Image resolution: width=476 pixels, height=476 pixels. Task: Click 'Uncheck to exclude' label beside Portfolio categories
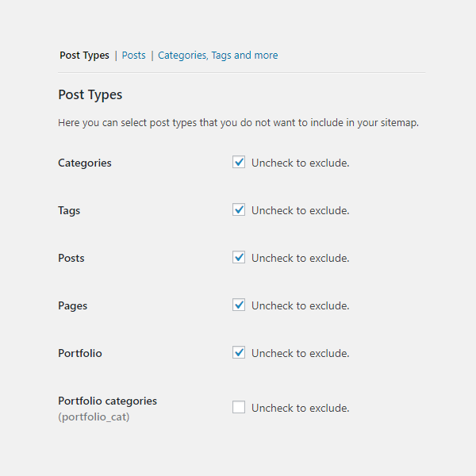pyautogui.click(x=300, y=408)
